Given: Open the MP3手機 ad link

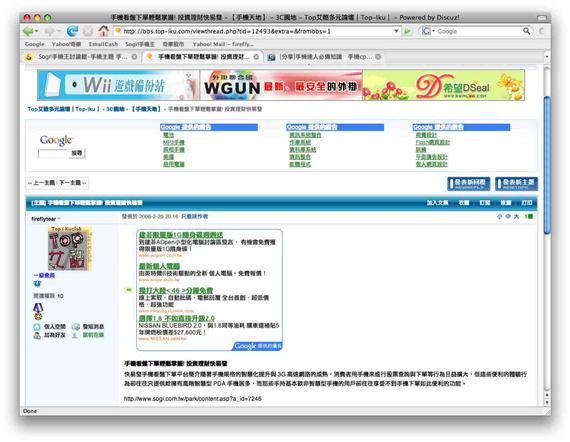Looking at the screenshot, I should [x=174, y=142].
